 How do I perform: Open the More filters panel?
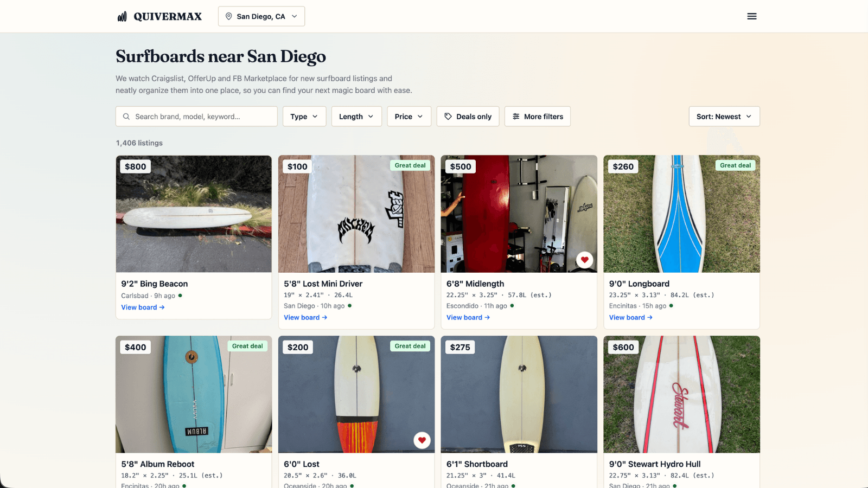[x=538, y=117]
